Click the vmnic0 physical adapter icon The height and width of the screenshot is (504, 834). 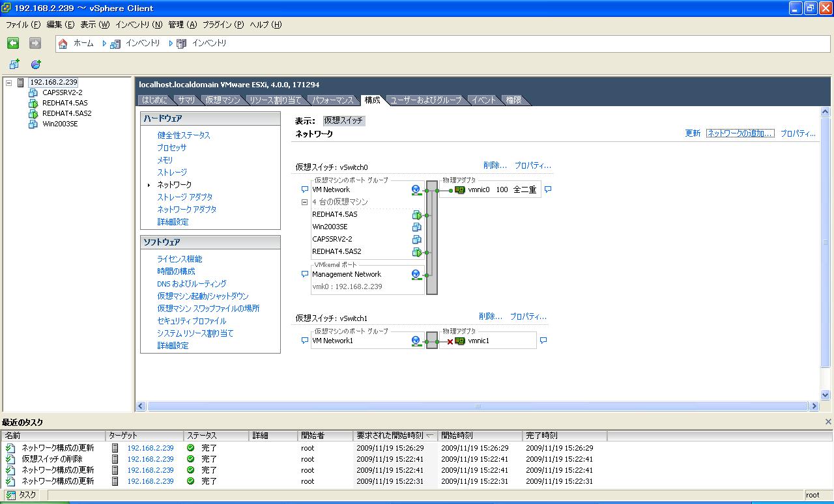[459, 190]
